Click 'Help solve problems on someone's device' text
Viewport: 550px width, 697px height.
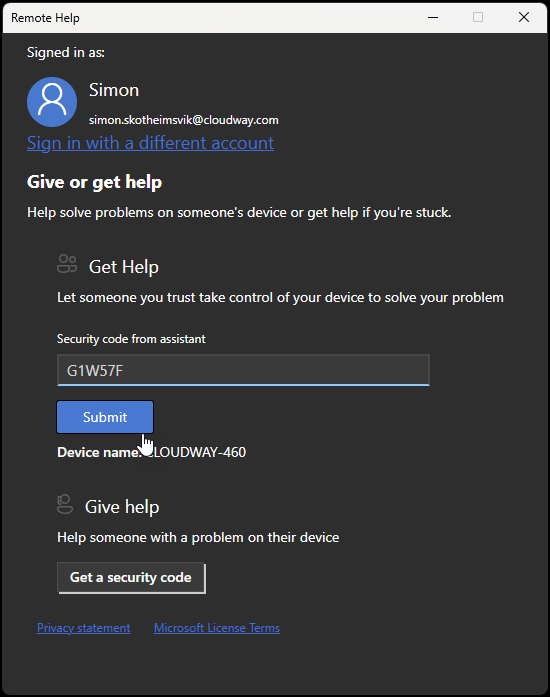pos(239,212)
